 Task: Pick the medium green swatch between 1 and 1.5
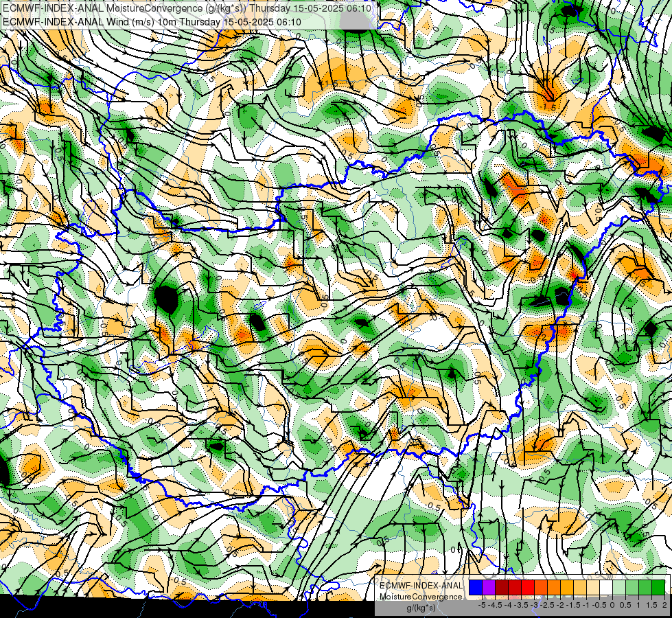tap(645, 587)
